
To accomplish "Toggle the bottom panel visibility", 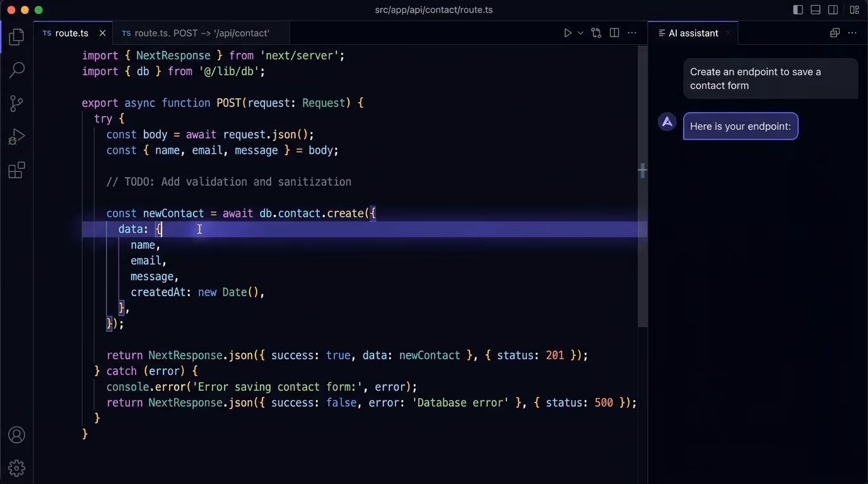I will [816, 9].
